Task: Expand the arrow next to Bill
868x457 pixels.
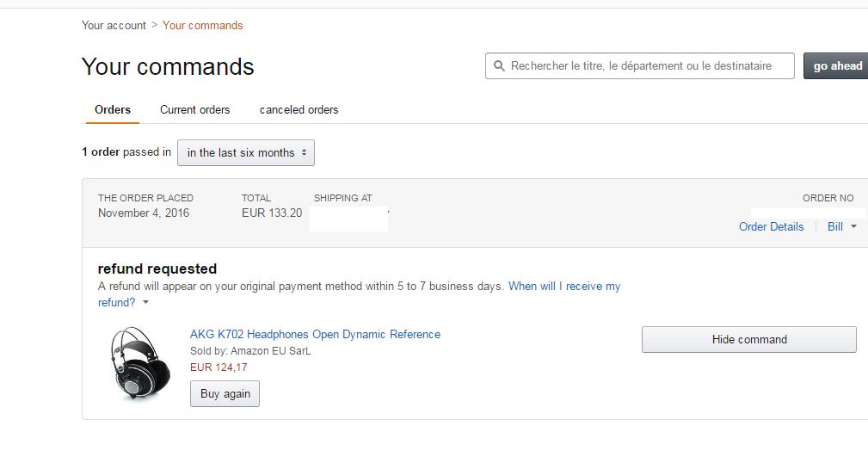Action: pos(853,227)
